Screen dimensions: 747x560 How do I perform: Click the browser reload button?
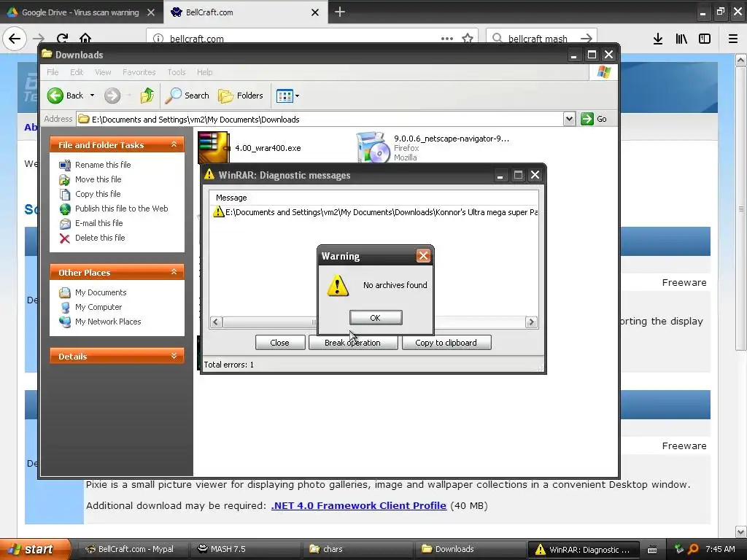[62, 39]
